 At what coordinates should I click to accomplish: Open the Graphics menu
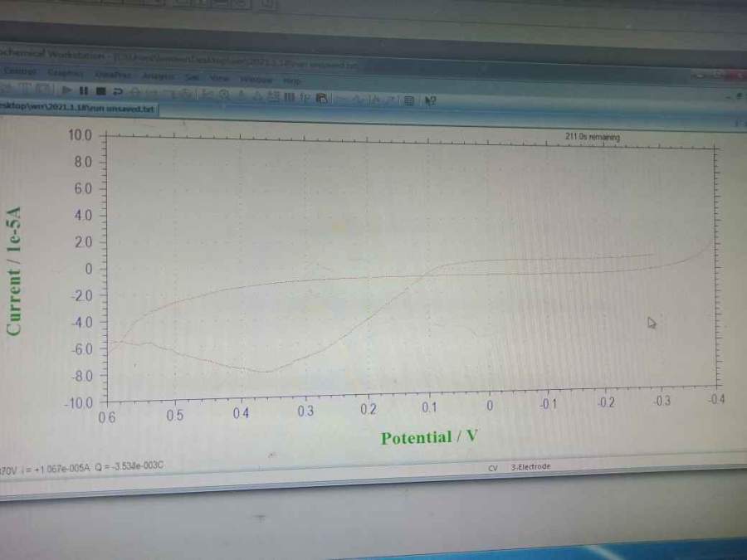click(66, 73)
